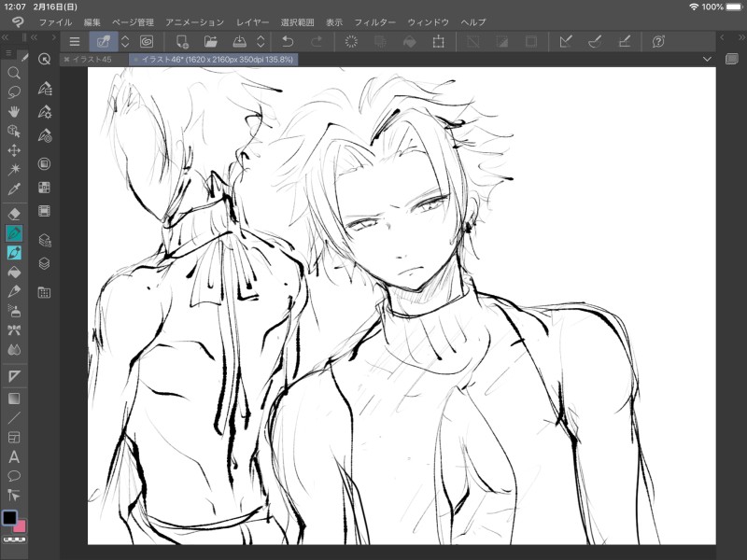Open the tool palette small hamburger menu
Viewport: 747px width, 560px height.
[x=8, y=53]
